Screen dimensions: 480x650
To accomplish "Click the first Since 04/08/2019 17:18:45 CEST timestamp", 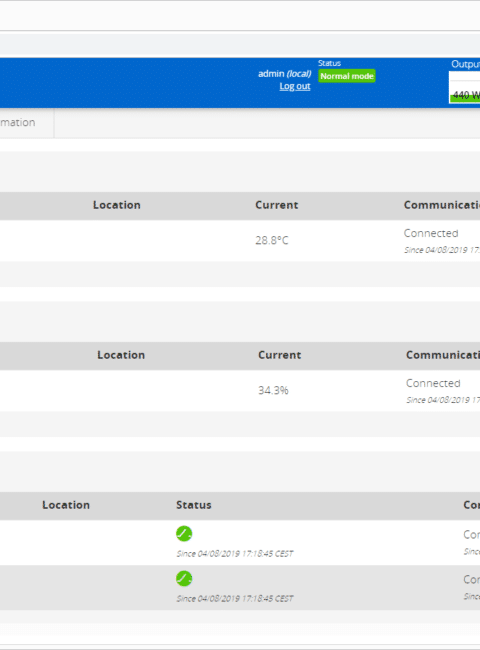I will (x=235, y=554).
